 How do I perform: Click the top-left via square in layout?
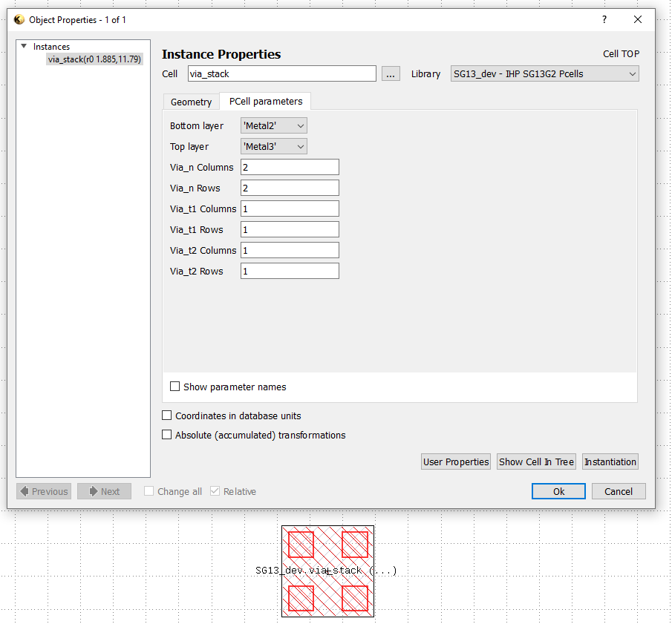(x=301, y=545)
